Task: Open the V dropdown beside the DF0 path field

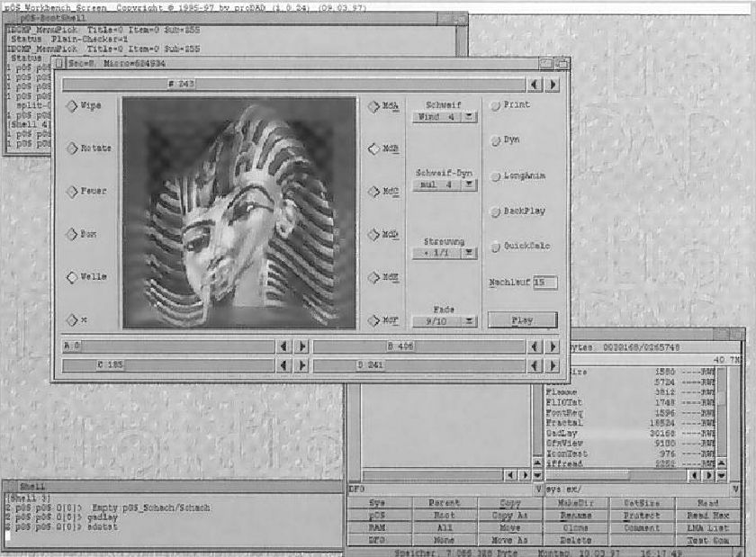Action: [538, 489]
